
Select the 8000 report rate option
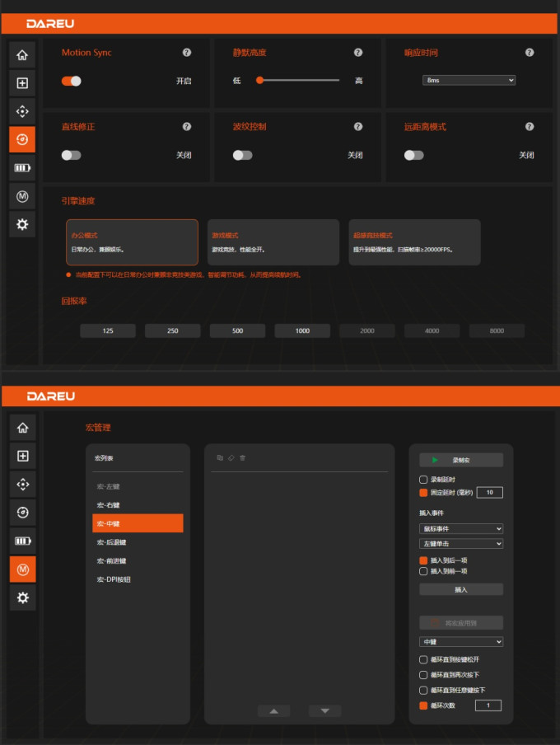(497, 330)
